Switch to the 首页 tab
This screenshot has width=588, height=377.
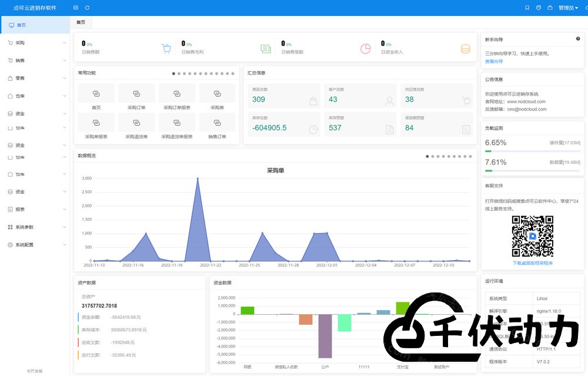[x=81, y=22]
